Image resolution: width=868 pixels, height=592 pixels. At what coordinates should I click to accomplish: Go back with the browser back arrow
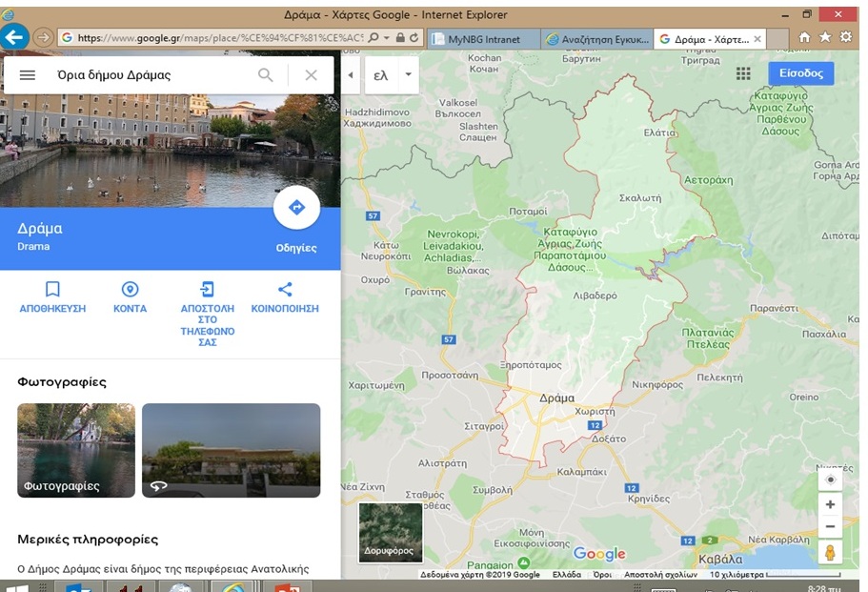pyautogui.click(x=14, y=38)
